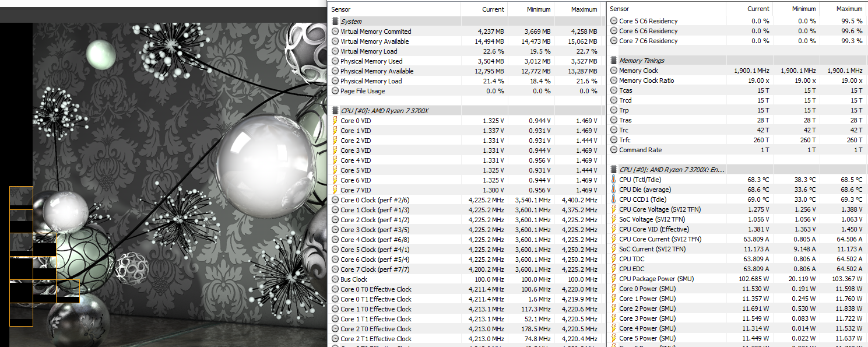Click the icon beside Core 0 T0 Effective Clock
The width and height of the screenshot is (868, 347).
(335, 289)
